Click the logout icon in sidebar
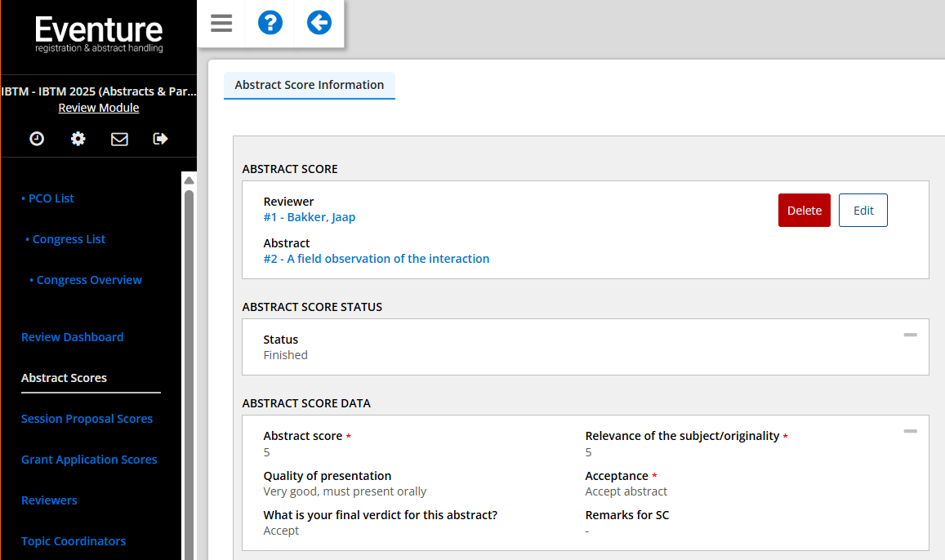This screenshot has height=560, width=945. [x=161, y=139]
